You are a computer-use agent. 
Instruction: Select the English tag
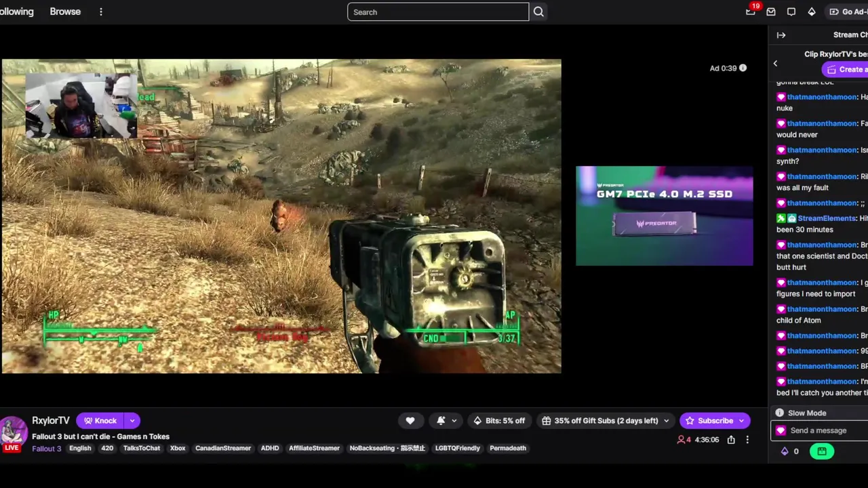pos(80,448)
